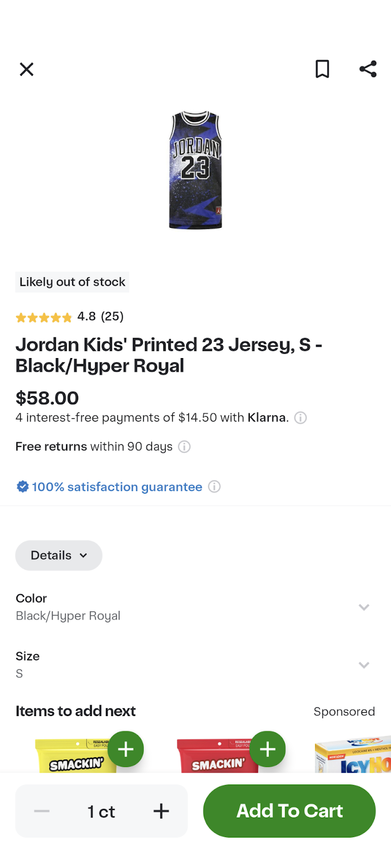The width and height of the screenshot is (391, 868).
Task: Expand the Size selection options
Action: [364, 665]
